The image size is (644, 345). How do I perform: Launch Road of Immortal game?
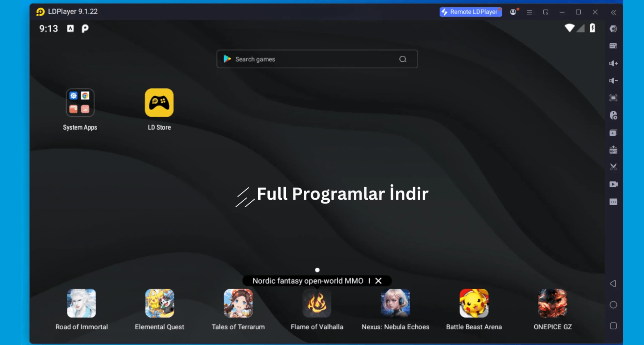pos(82,303)
